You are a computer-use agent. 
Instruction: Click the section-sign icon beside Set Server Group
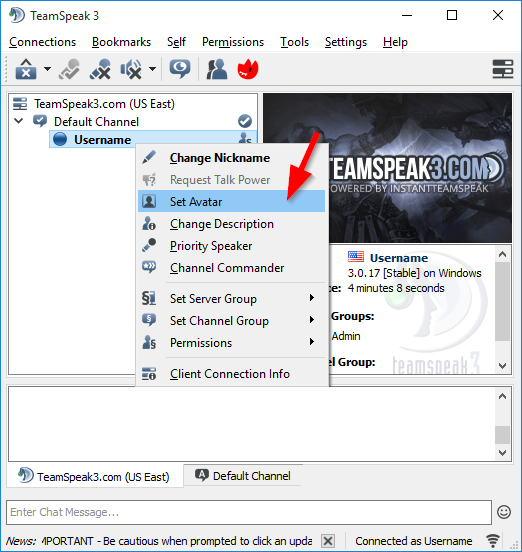click(149, 298)
